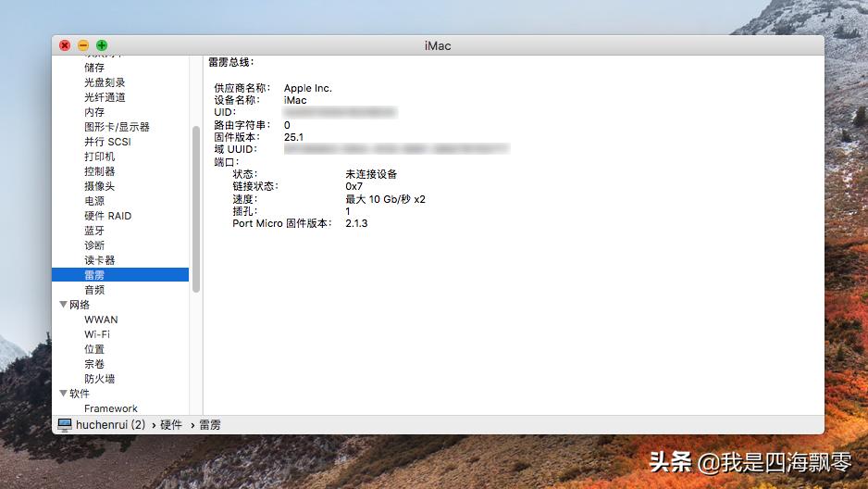Select 摄像头 in the sidebar
The image size is (868, 489).
point(100,186)
